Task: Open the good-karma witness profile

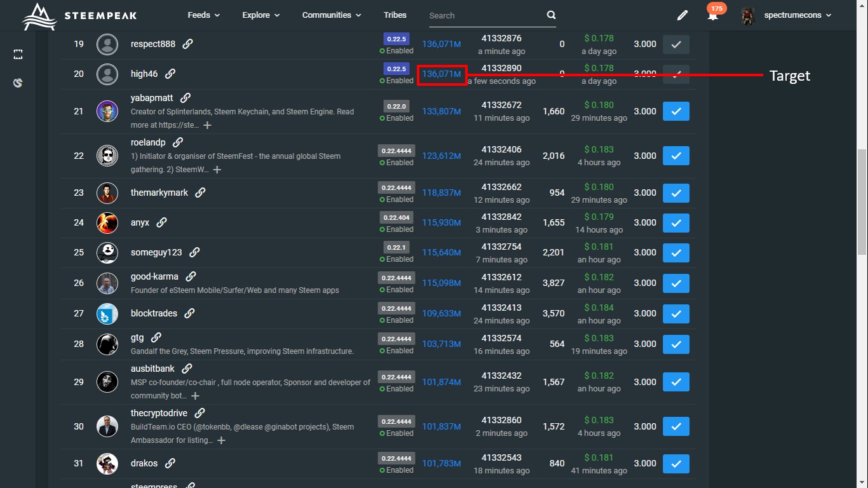Action: (x=154, y=276)
